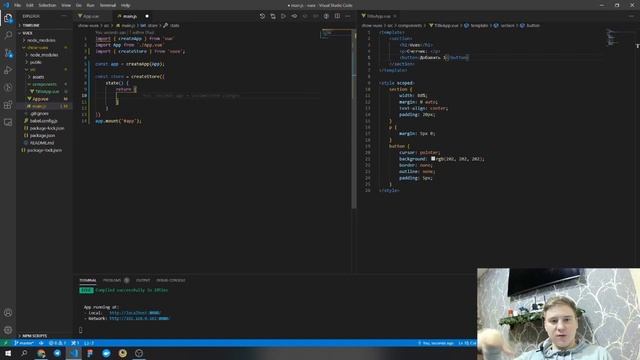Open Telegram from the taskbar
Viewport: 640px width, 360px height.
57,353
